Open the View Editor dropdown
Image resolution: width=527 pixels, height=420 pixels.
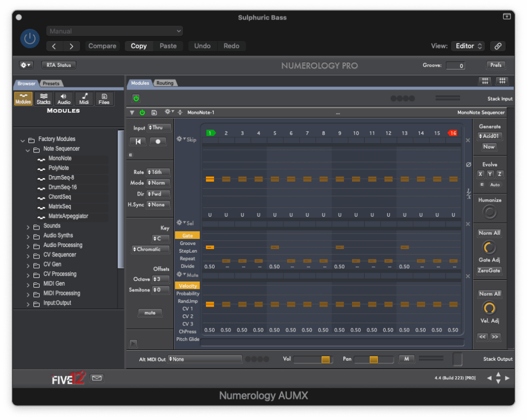469,46
